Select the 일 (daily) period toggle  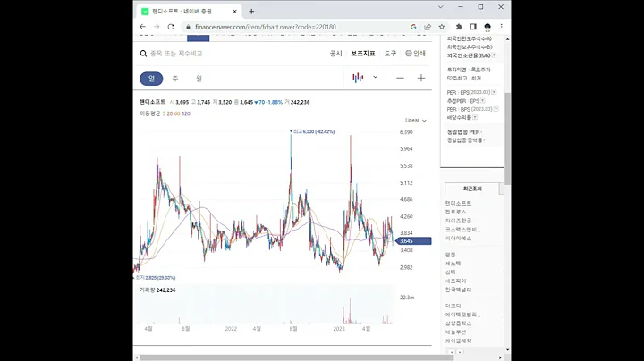click(151, 79)
